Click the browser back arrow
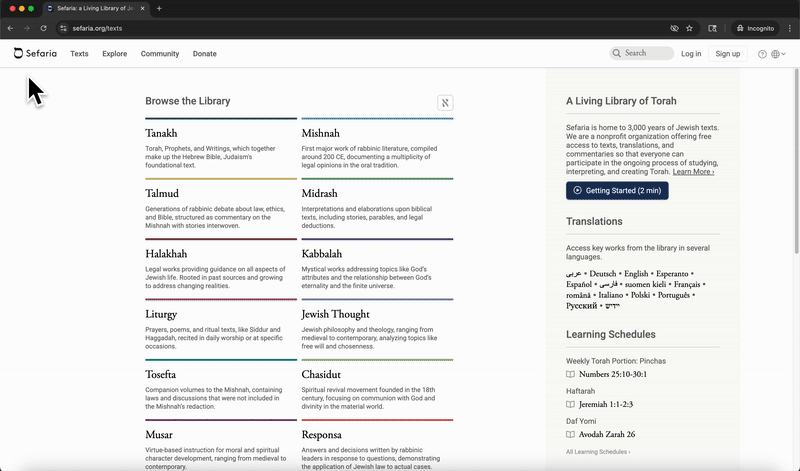Viewport: 800px width, 471px height. coord(10,29)
